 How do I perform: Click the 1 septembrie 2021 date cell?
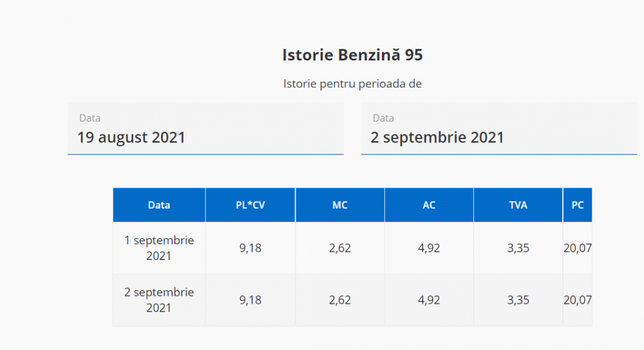(x=159, y=248)
